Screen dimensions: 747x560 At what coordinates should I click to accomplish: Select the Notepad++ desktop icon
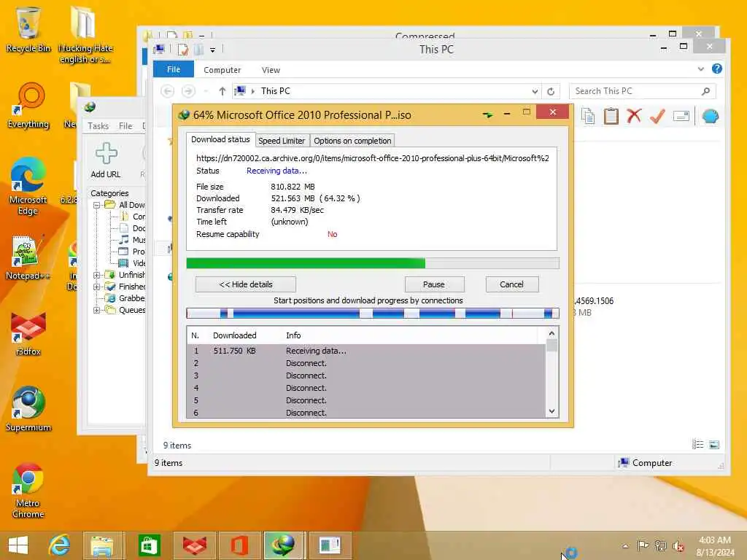click(x=27, y=257)
